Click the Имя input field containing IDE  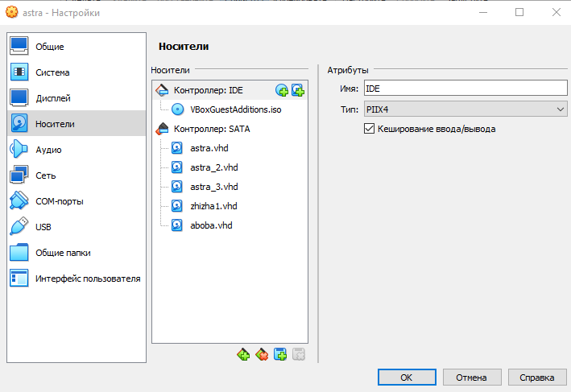point(465,89)
